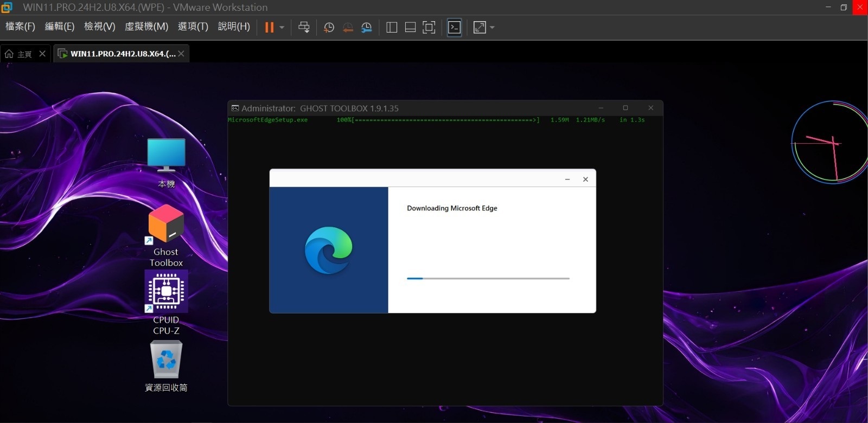The height and width of the screenshot is (423, 868).
Task: Maximize the GHOST TOOLBOX console window
Action: tap(626, 108)
